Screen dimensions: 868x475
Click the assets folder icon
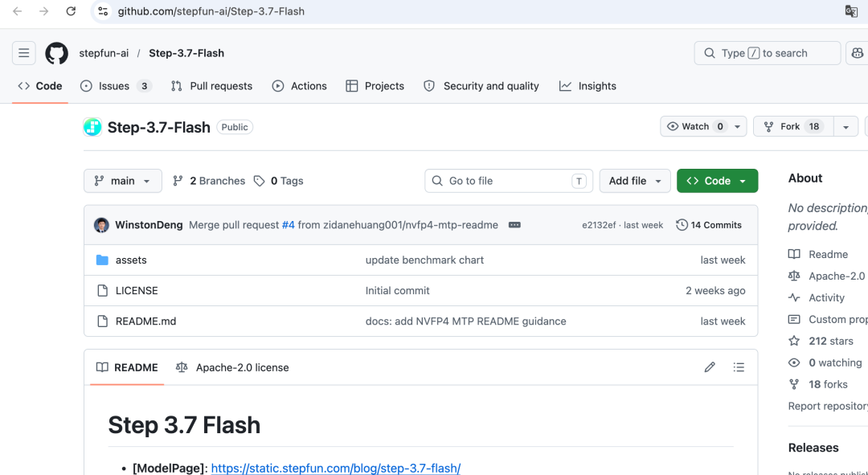click(x=102, y=260)
